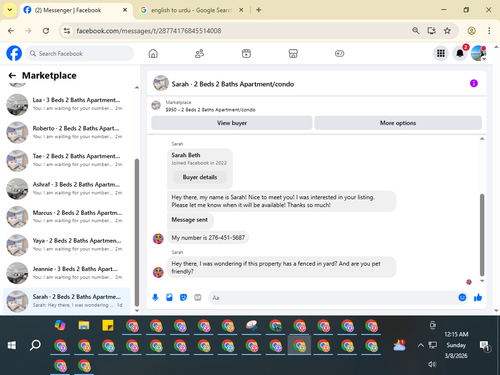Close the Messenger Facebook tab

tap(125, 10)
